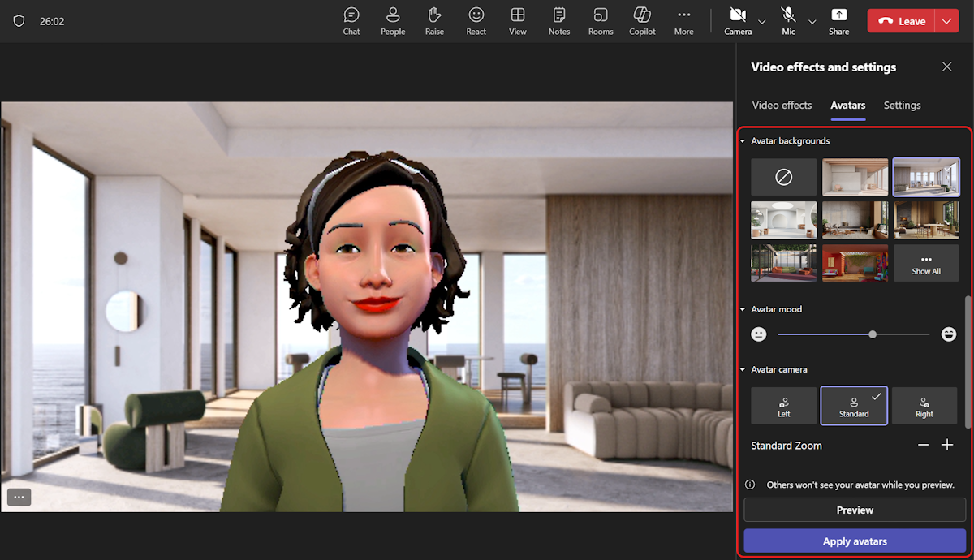Click the Preview button

(854, 510)
